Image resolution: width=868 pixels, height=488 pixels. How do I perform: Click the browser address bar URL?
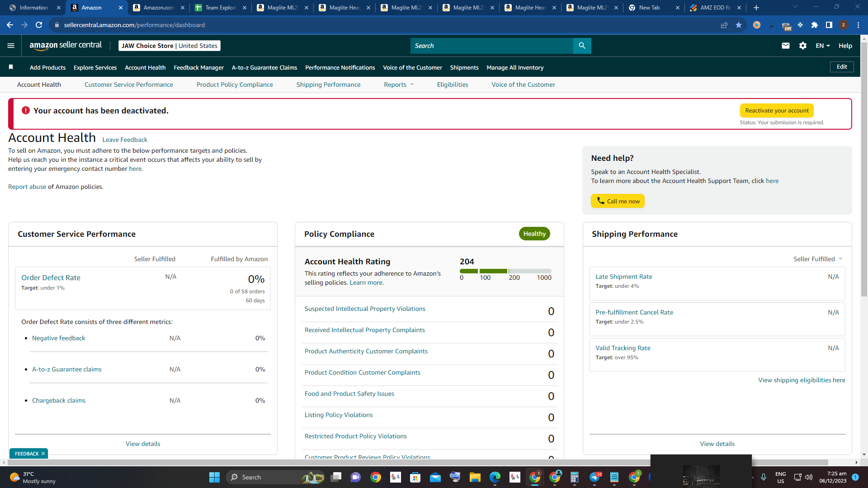(x=134, y=25)
